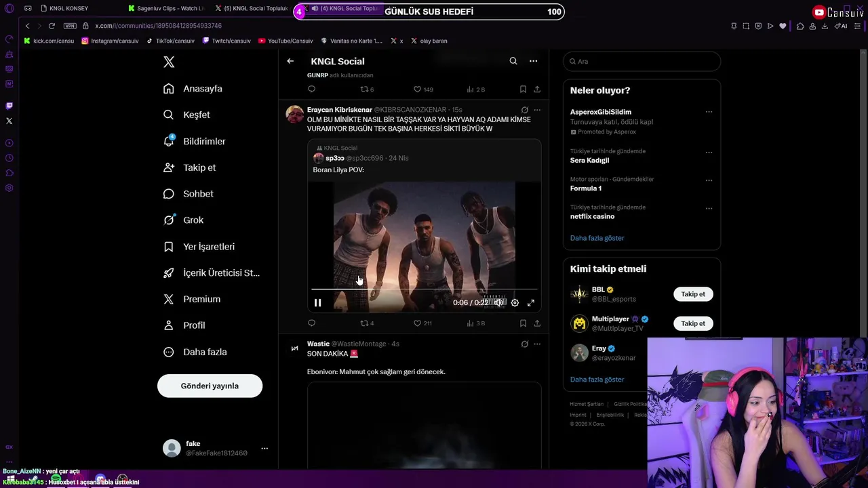
Task: Bookmark the GUNRP post
Action: click(x=523, y=89)
